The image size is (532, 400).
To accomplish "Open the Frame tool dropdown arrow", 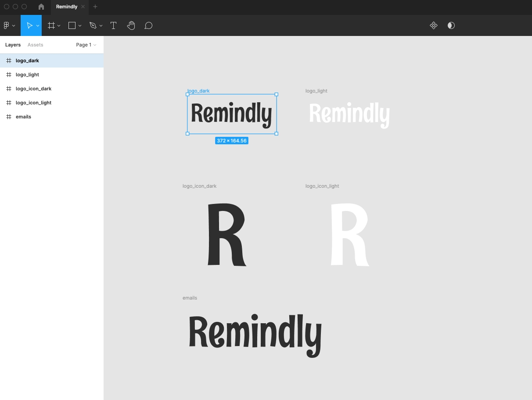I will [59, 26].
